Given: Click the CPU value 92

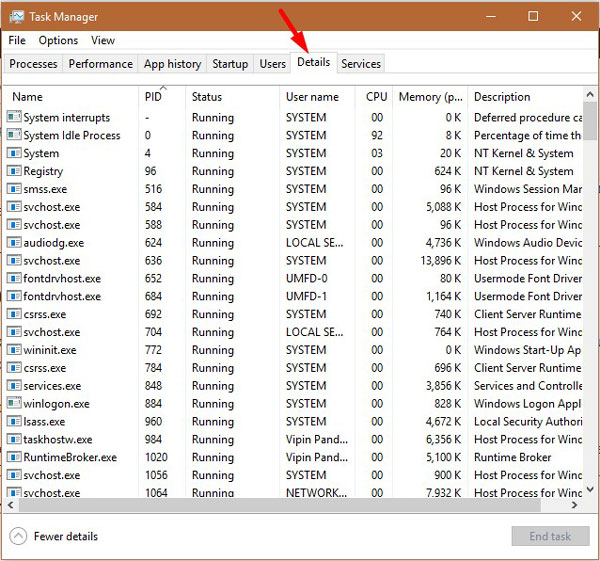Looking at the screenshot, I should click(x=377, y=135).
